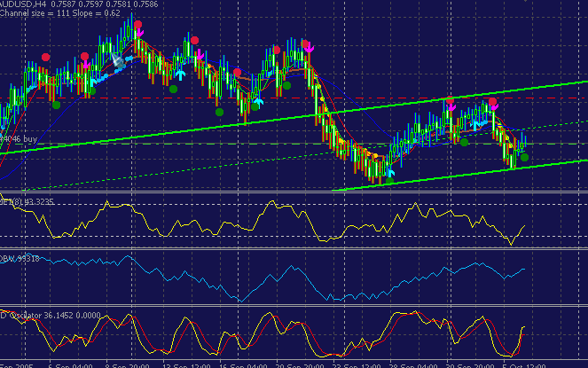Image resolution: width=588 pixels, height=368 pixels.
Task: Click the rightmost magenta sell arrow
Action: pos(495,107)
